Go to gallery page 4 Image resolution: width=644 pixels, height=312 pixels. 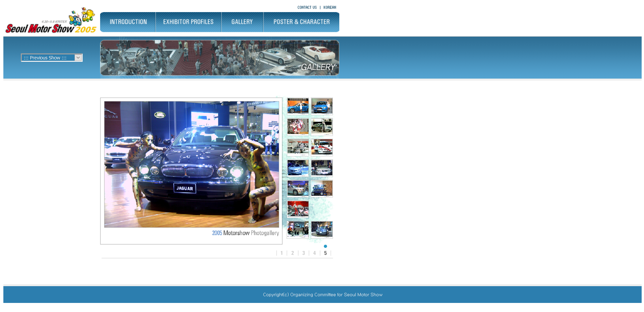(x=314, y=253)
